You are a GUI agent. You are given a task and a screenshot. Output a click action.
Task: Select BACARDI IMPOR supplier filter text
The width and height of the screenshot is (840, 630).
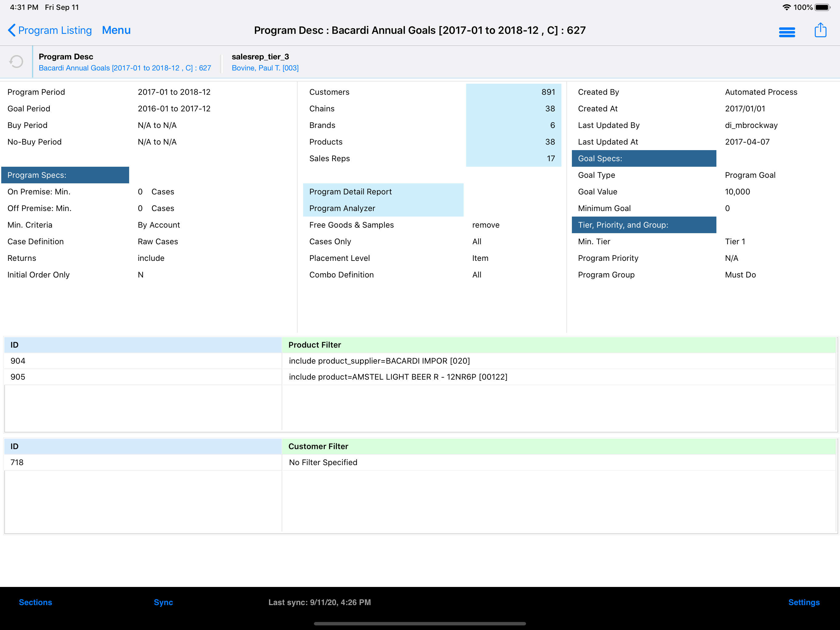(379, 361)
